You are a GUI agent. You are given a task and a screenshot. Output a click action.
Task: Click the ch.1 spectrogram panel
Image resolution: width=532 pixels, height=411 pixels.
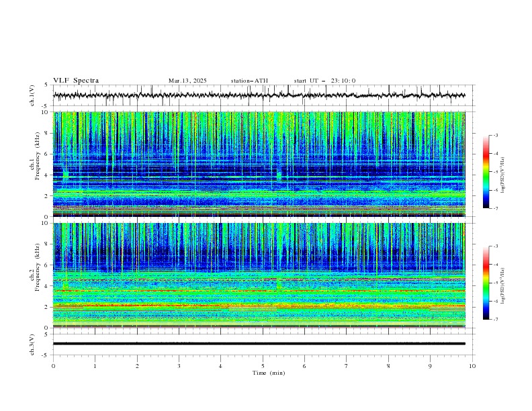259,164
